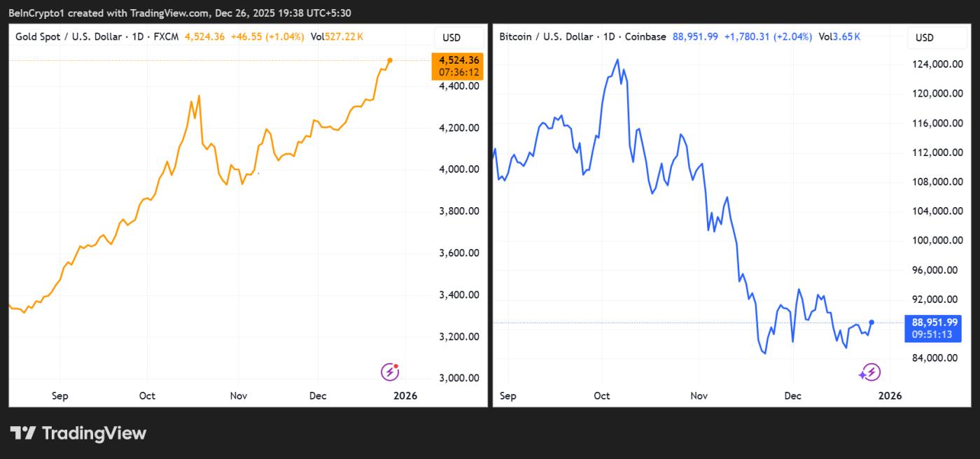This screenshot has width=980, height=459.
Task: Open the TradingView.com link in the header
Action: coord(171,13)
